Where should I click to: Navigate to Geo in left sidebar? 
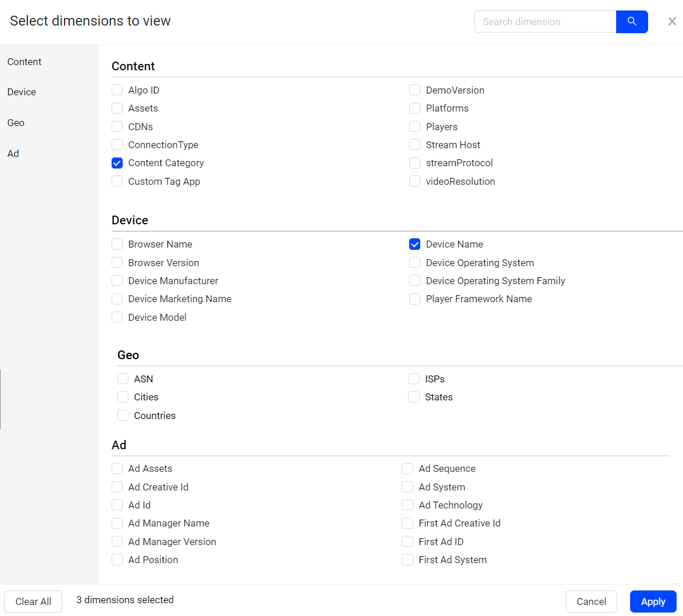pyautogui.click(x=16, y=123)
